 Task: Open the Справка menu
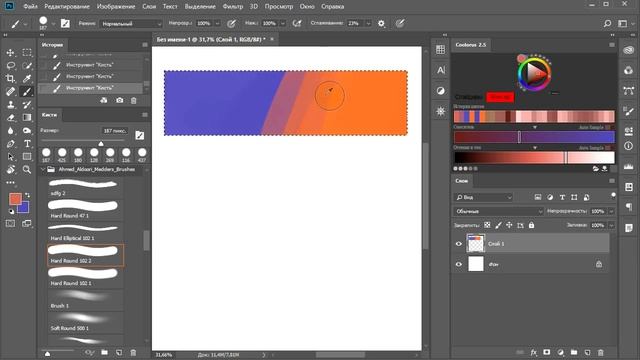[x=332, y=7]
